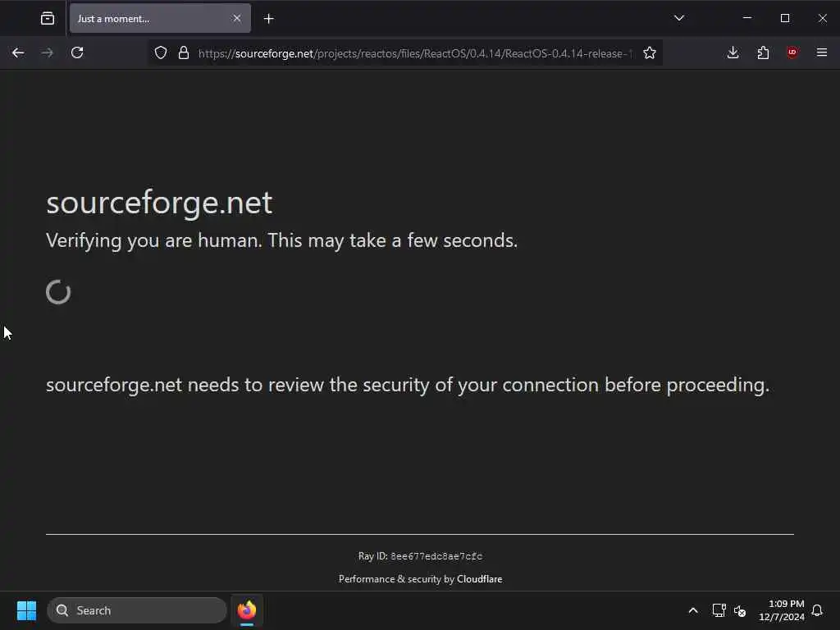The image size is (840, 630).
Task: Open the Extensions menu
Action: [x=763, y=52]
